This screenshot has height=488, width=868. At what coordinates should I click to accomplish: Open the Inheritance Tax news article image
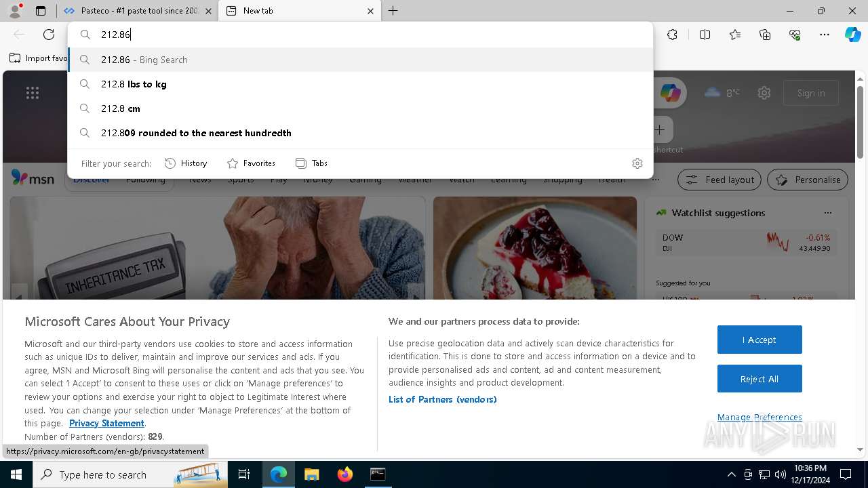click(218, 248)
